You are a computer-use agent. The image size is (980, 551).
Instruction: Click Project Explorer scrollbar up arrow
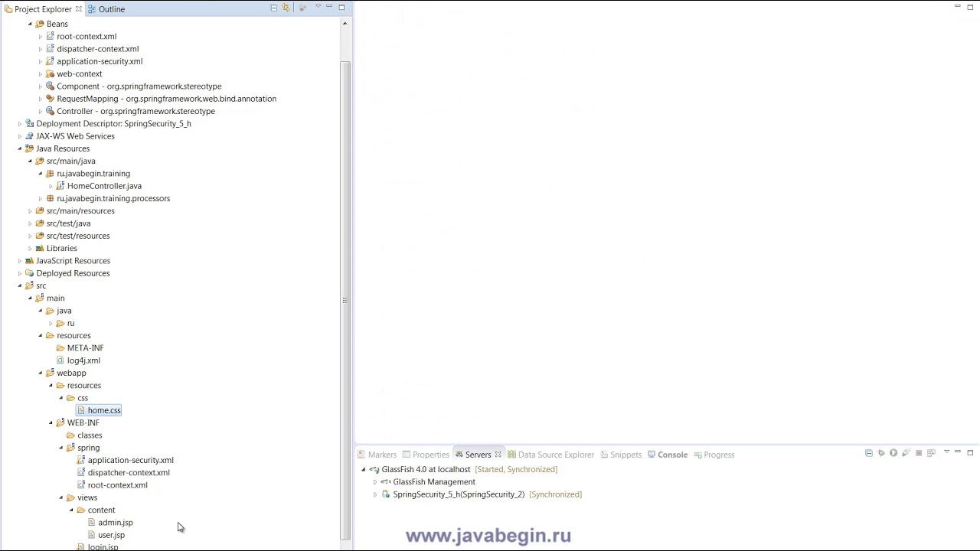(345, 24)
